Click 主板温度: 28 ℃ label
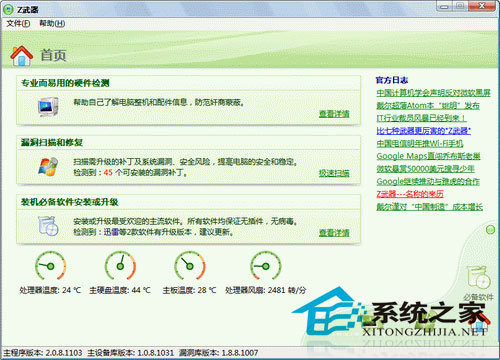The width and height of the screenshot is (500, 360). click(x=189, y=290)
